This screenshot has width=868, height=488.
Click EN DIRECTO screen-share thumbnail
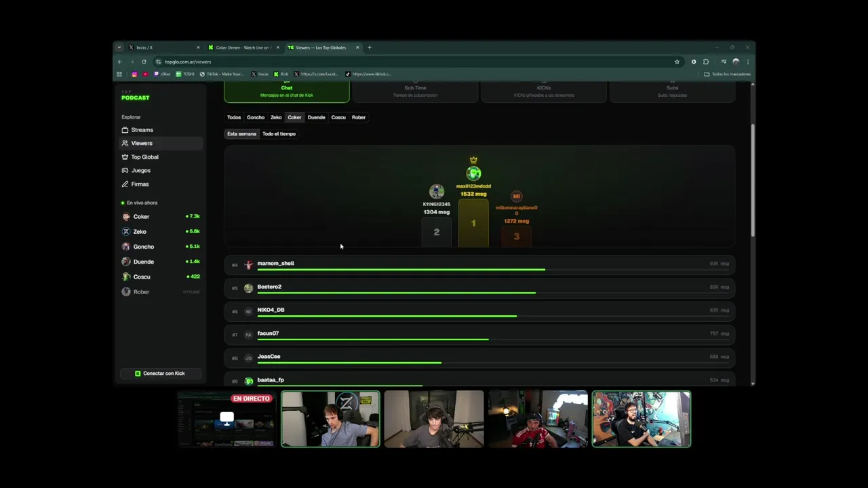click(226, 420)
